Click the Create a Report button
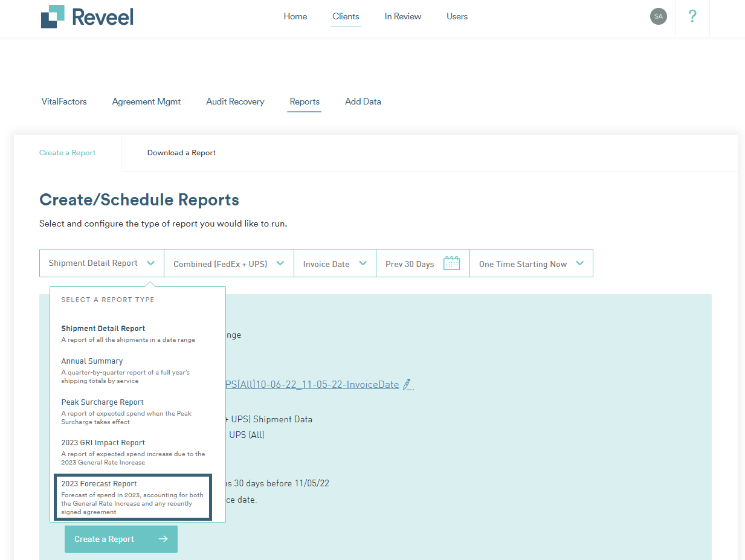The height and width of the screenshot is (560, 745). click(x=121, y=539)
